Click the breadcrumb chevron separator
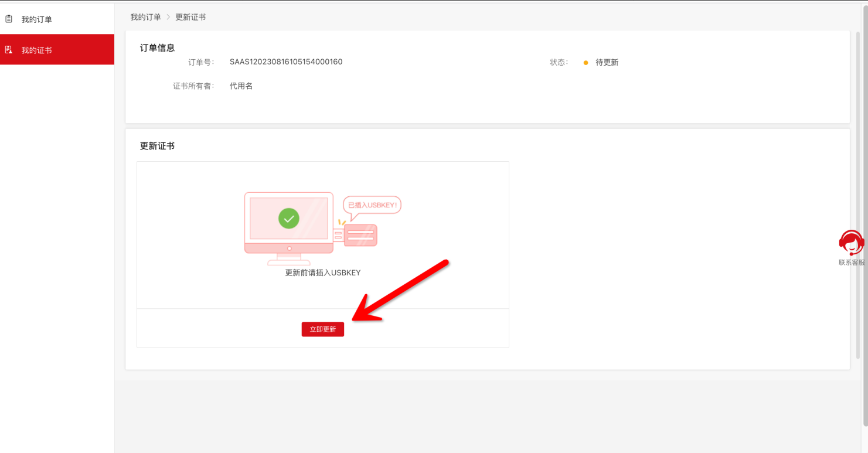This screenshot has width=868, height=453. coord(168,17)
